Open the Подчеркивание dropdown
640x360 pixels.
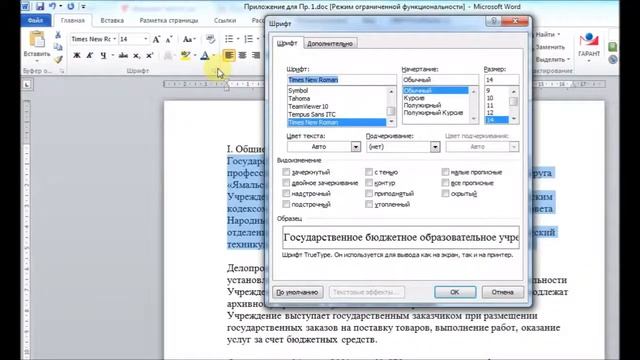coord(435,147)
